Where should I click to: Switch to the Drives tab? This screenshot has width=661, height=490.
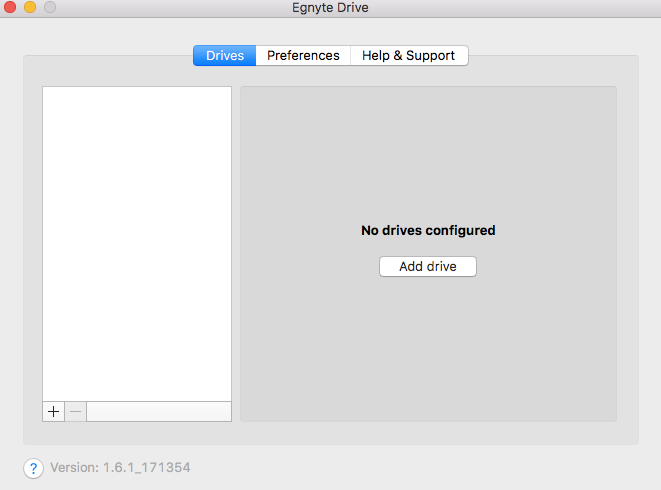click(225, 56)
